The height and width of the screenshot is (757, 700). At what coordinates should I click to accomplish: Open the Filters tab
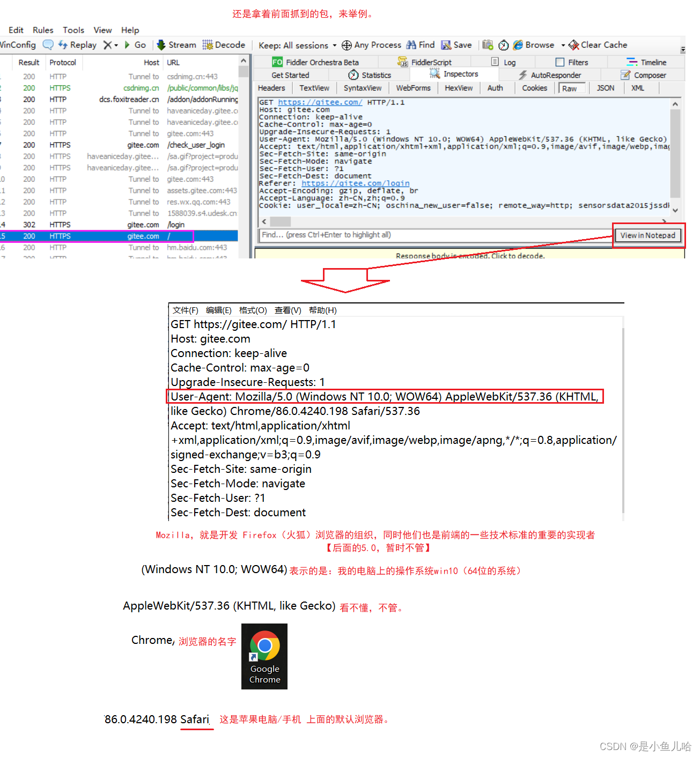[x=572, y=62]
